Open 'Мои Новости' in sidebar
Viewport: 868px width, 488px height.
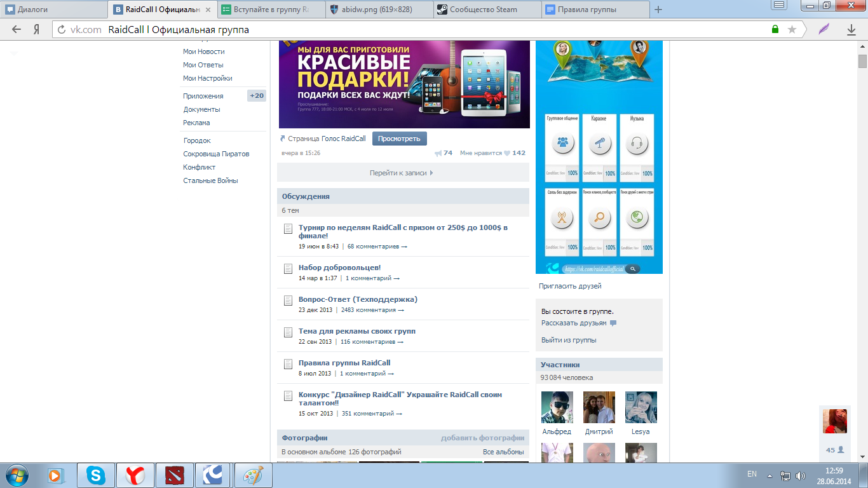(x=204, y=51)
